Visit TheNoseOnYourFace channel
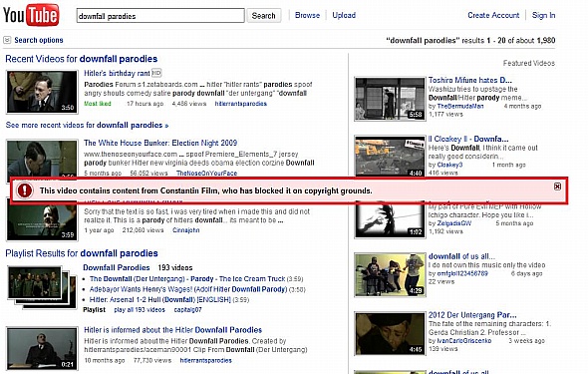Image resolution: width=588 pixels, height=374 pixels. 206,173
